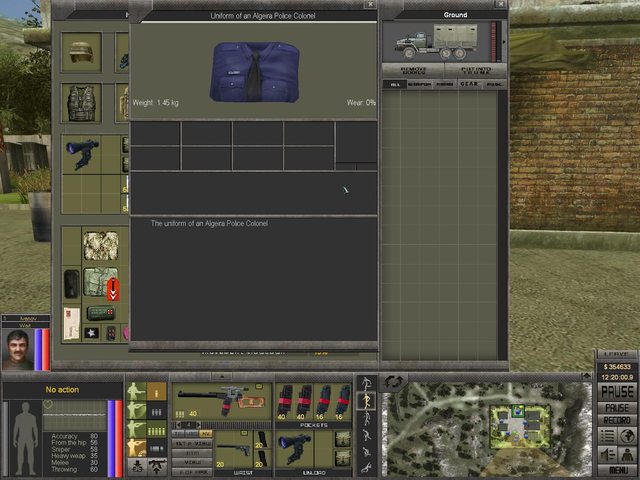
Task: Switch to the ALL filter tab
Action: [x=395, y=84]
